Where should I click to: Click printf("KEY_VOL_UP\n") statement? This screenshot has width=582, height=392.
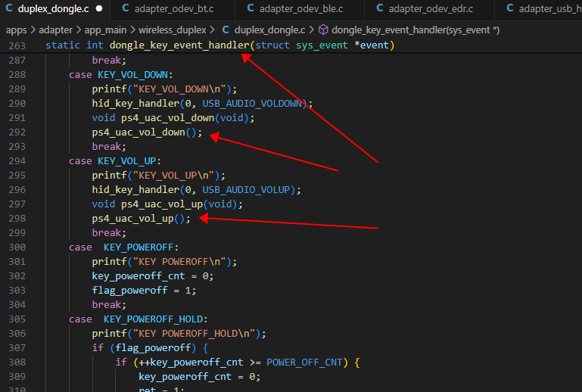click(x=158, y=176)
